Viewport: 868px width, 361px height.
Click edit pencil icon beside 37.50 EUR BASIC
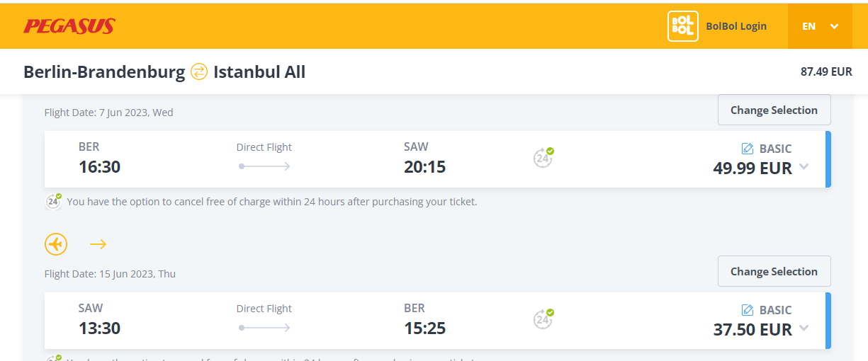pos(747,310)
